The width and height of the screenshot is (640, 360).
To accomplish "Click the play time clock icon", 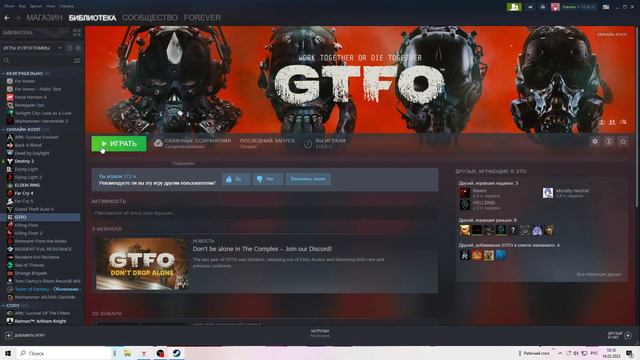I will pyautogui.click(x=308, y=144).
